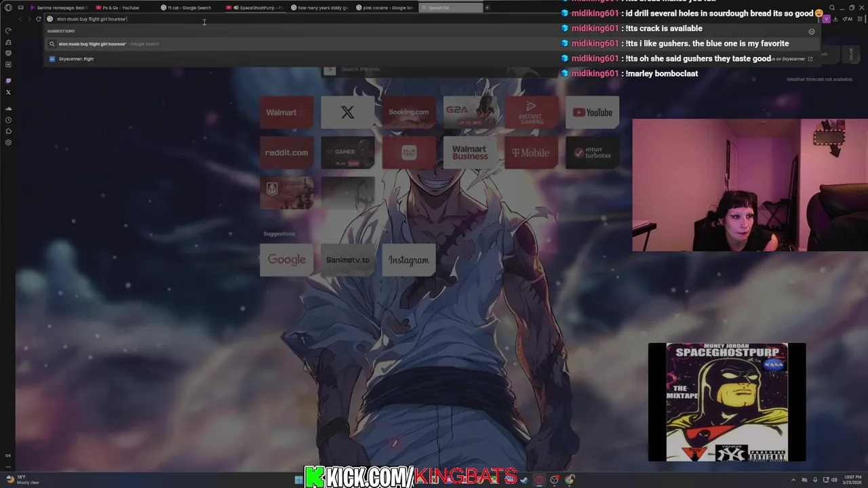Switch to pink cocaine Google Search tab
Screen dimensions: 868x488
[384, 7]
